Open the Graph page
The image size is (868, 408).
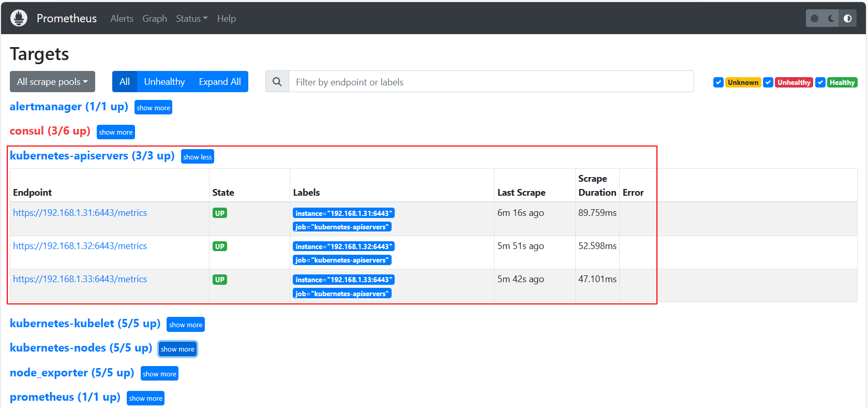click(155, 19)
